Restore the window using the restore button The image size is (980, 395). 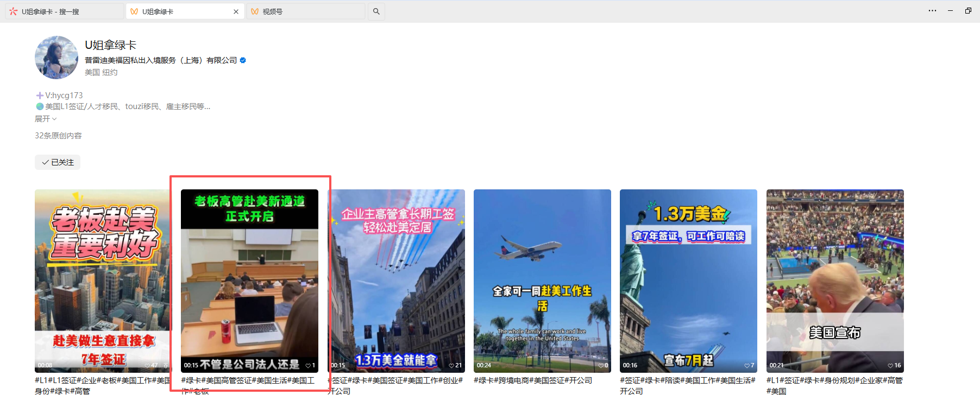[968, 11]
